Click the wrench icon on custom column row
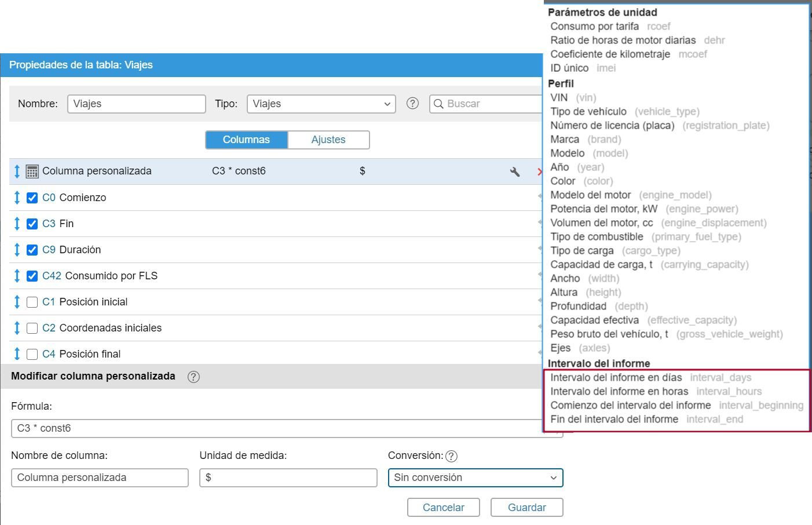The height and width of the screenshot is (525, 812). click(x=514, y=172)
